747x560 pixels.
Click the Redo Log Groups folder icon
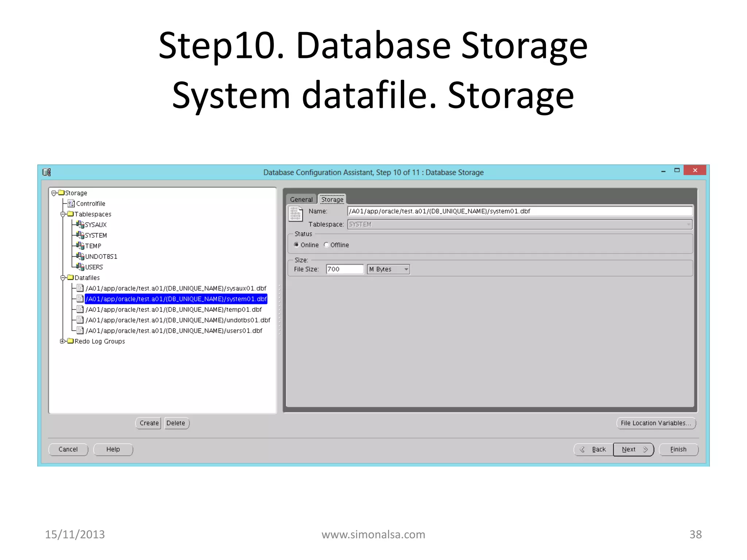pyautogui.click(x=70, y=341)
